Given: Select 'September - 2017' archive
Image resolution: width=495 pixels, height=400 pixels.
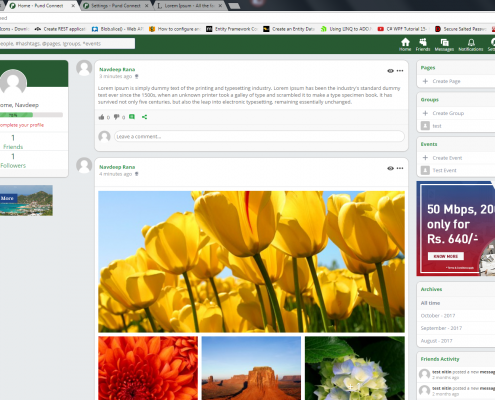Looking at the screenshot, I should [441, 328].
